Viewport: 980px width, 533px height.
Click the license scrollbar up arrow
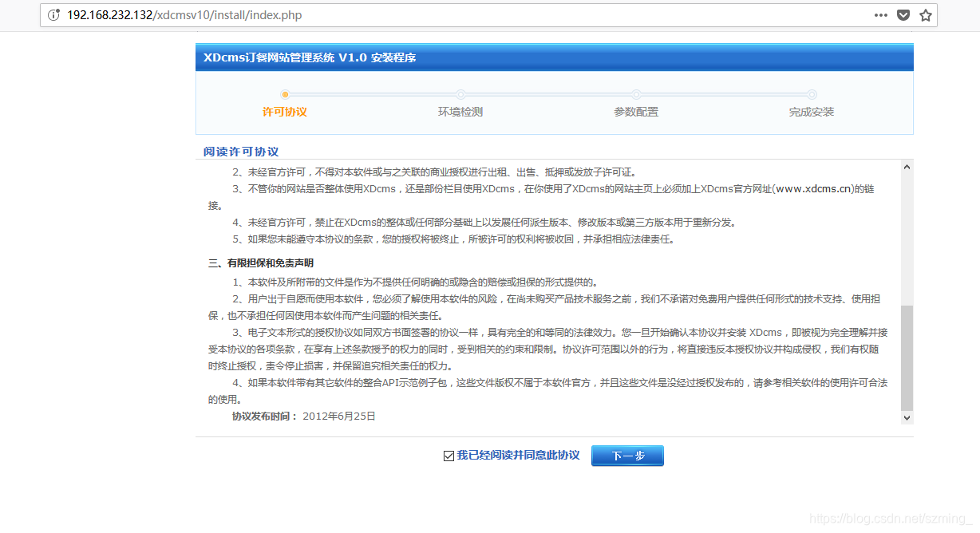click(907, 167)
